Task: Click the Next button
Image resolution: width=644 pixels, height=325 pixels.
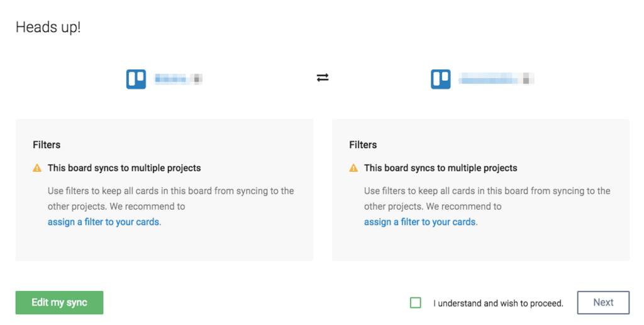Action: click(603, 302)
